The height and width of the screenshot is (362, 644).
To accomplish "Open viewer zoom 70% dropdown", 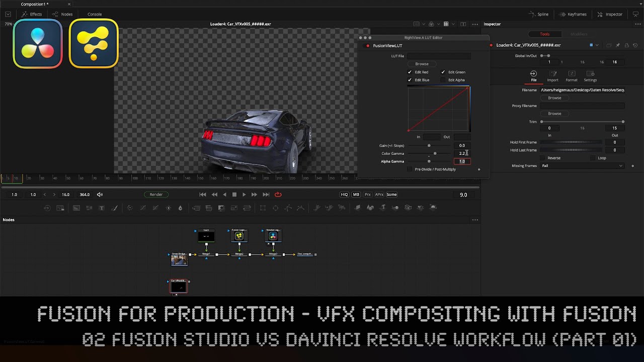I will tap(9, 24).
